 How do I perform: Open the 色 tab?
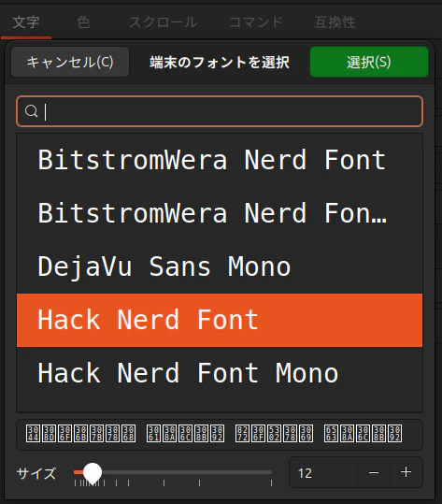83,22
